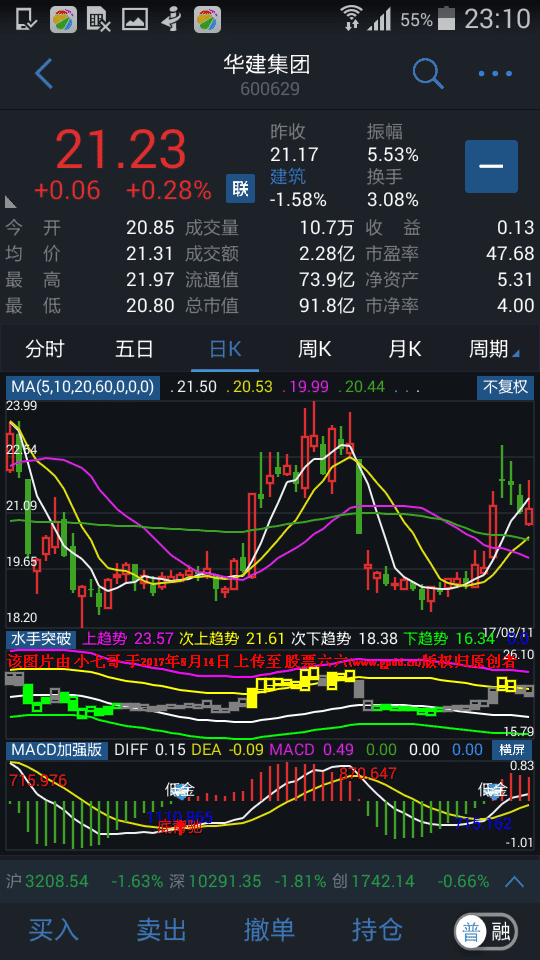Open 撤单 cancel orders
The height and width of the screenshot is (960, 540).
tap(269, 930)
